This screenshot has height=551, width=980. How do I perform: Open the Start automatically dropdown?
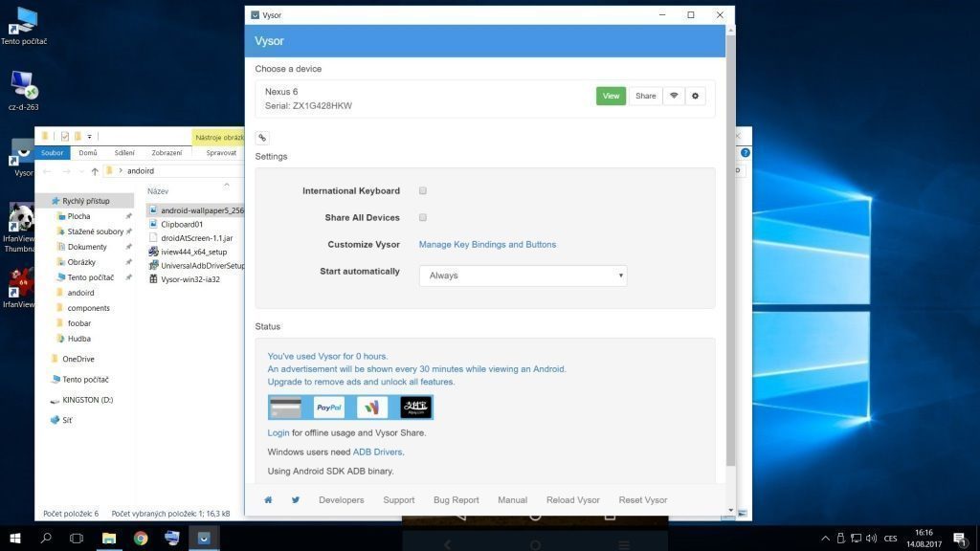523,275
